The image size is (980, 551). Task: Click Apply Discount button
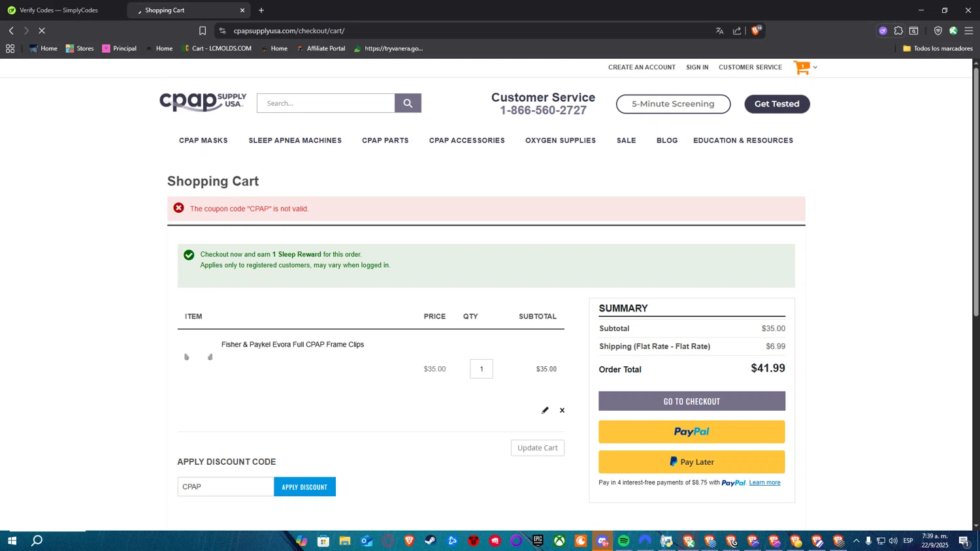[304, 486]
